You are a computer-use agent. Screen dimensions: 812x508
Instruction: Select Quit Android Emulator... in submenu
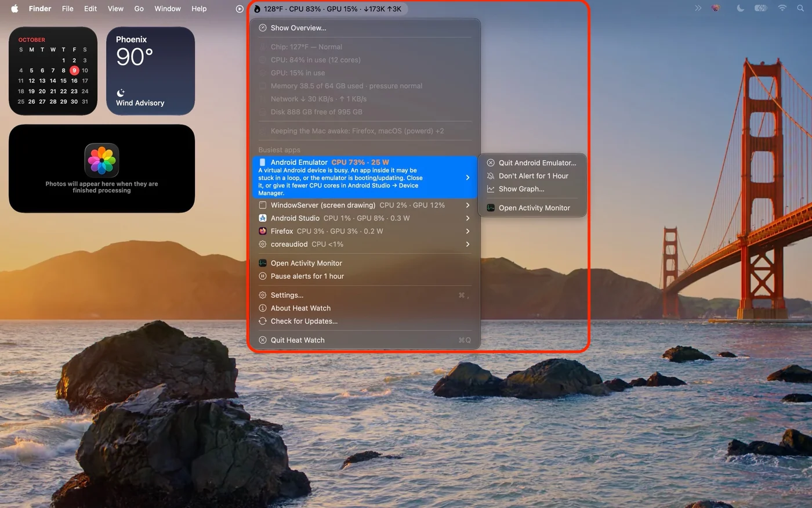(532, 163)
